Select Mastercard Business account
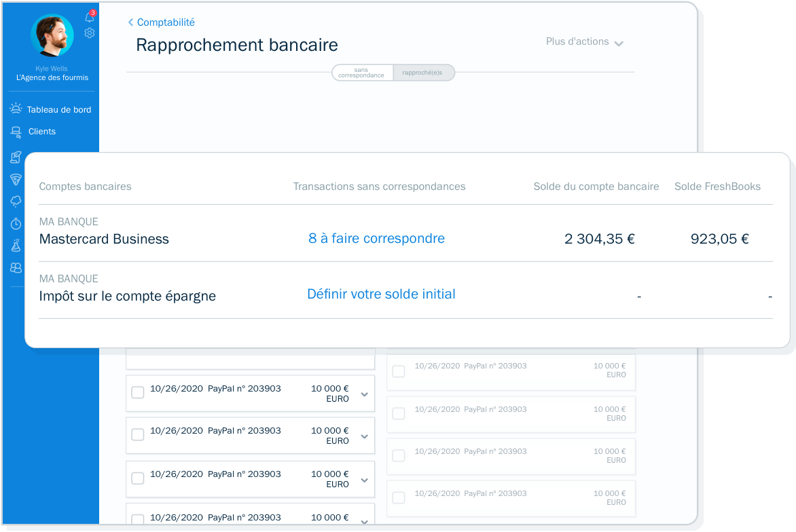 pyautogui.click(x=104, y=239)
